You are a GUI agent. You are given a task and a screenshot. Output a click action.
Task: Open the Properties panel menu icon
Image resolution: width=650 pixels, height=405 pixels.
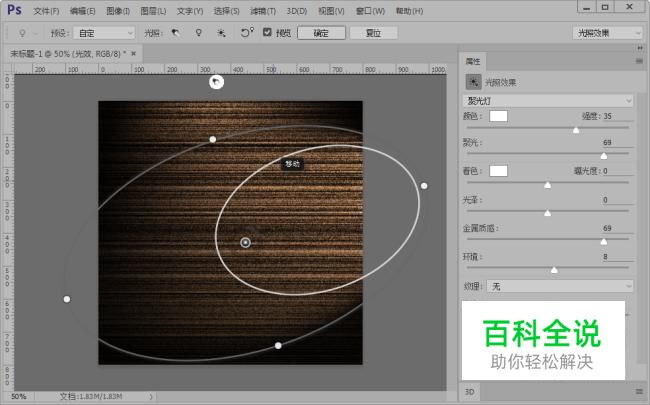click(639, 61)
